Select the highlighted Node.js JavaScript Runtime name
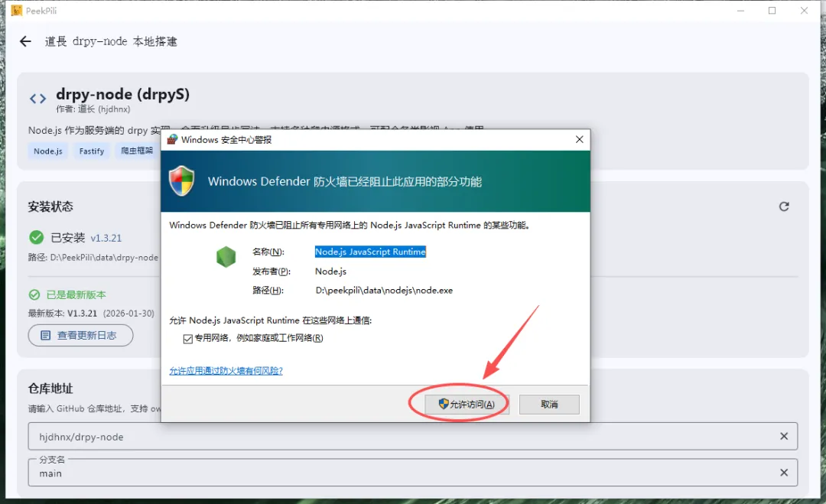 [370, 252]
